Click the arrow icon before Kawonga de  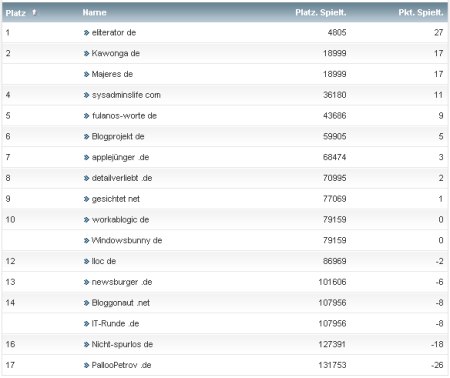[87, 53]
